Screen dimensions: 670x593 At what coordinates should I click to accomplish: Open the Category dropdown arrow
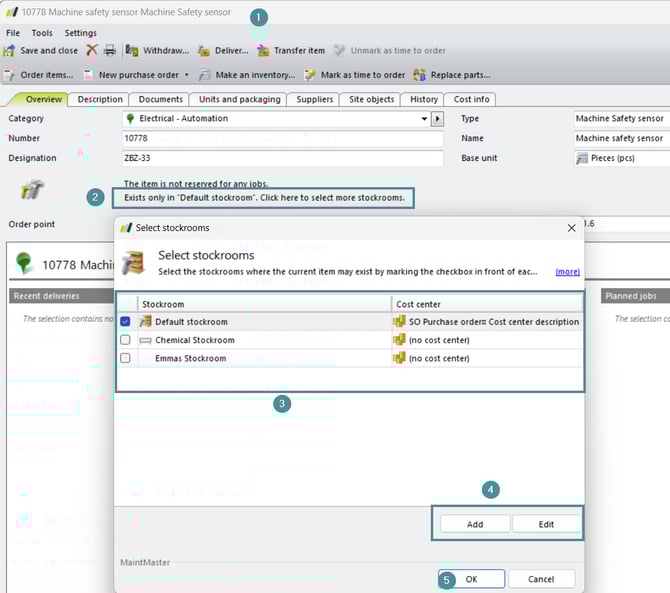point(424,119)
